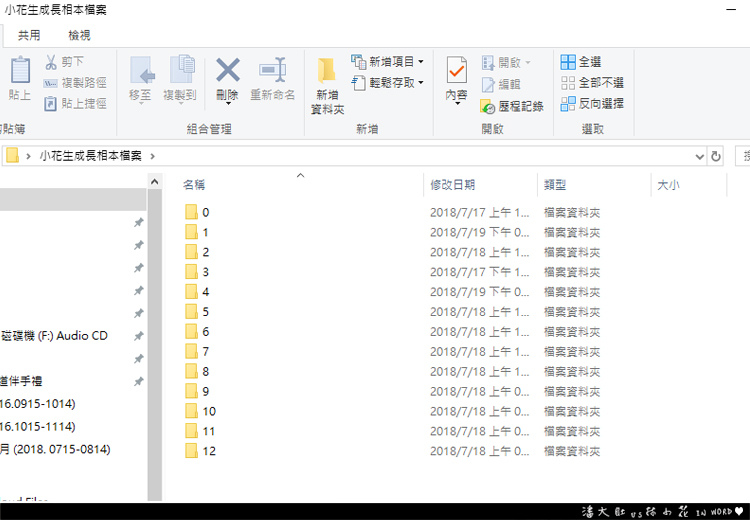Click the Open (開啟) ribbon button
750x520 pixels.
(506, 62)
